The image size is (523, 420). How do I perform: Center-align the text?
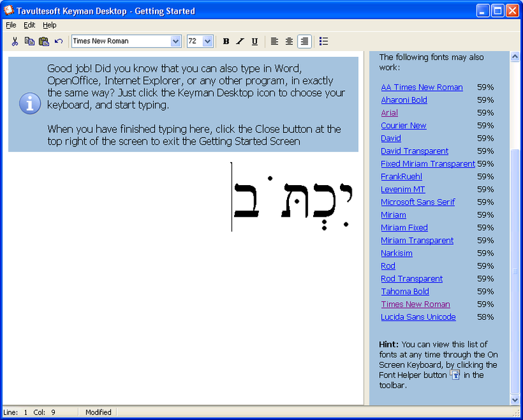point(289,41)
